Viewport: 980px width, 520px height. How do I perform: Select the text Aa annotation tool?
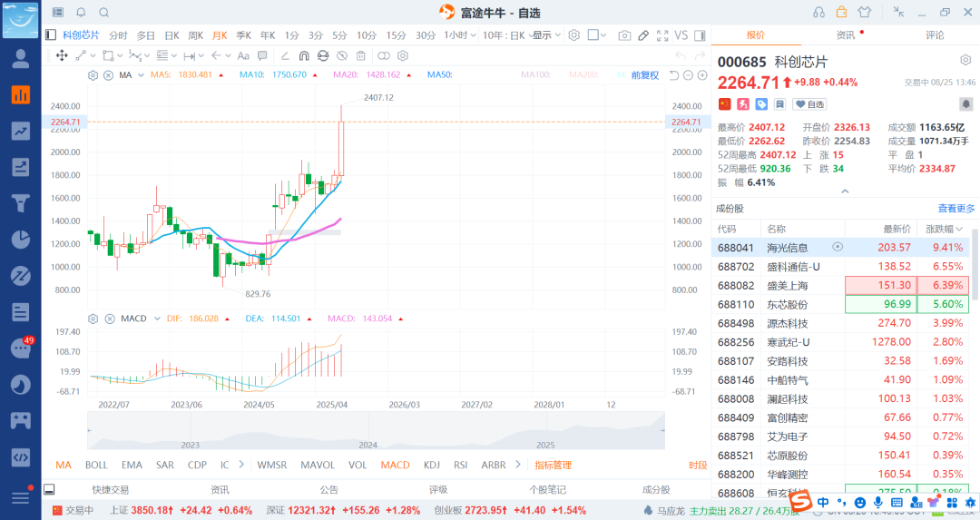243,55
